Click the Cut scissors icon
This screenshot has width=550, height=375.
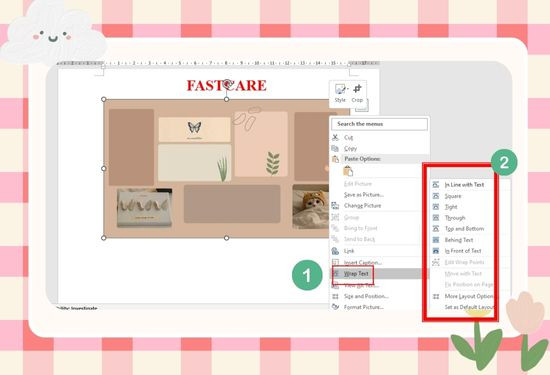point(335,137)
